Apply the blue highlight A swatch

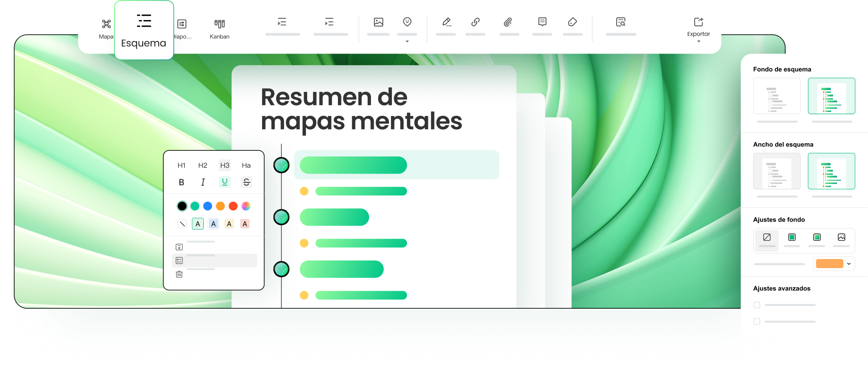click(x=214, y=224)
